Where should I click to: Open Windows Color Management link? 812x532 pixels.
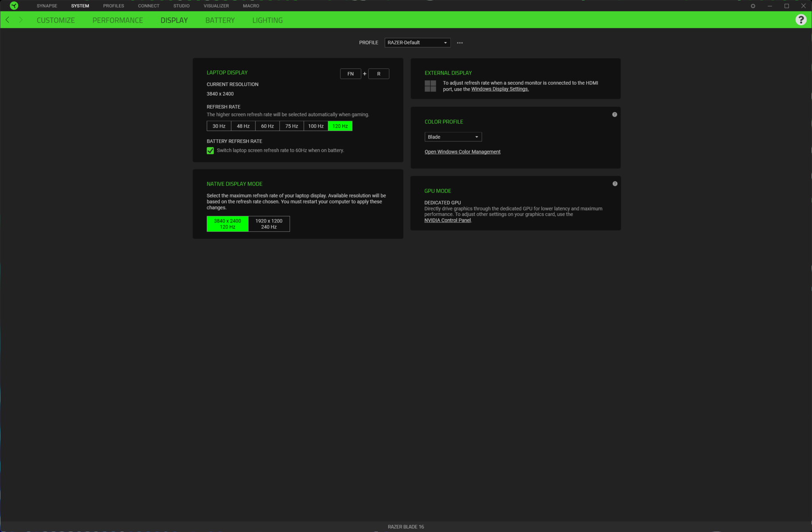point(462,152)
